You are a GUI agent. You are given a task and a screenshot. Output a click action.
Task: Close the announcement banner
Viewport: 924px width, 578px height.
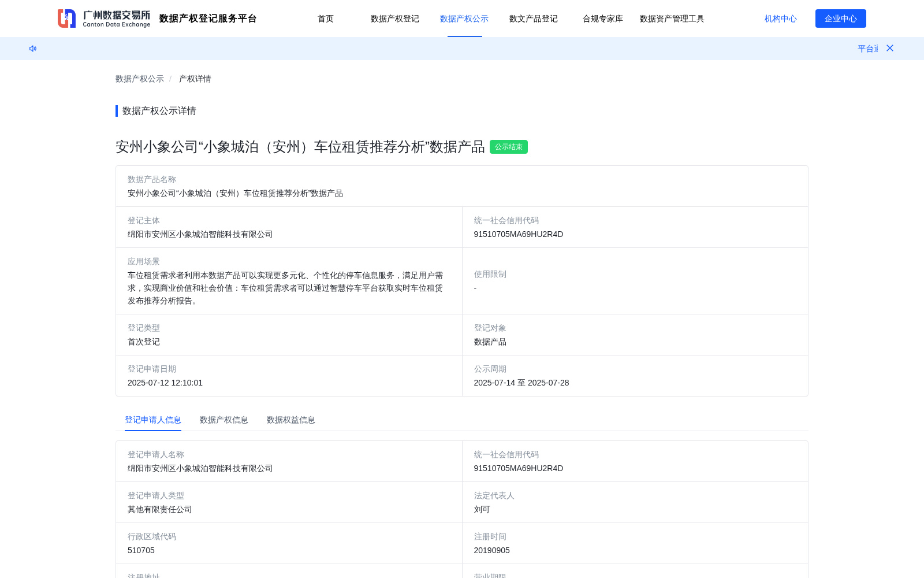coord(890,48)
